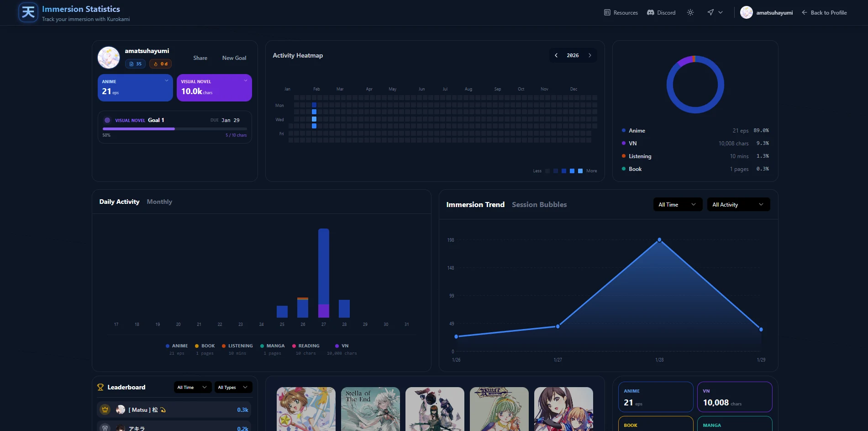Click the Listening legend row orange dot
Screen dimensions: 868x431
coord(624,156)
